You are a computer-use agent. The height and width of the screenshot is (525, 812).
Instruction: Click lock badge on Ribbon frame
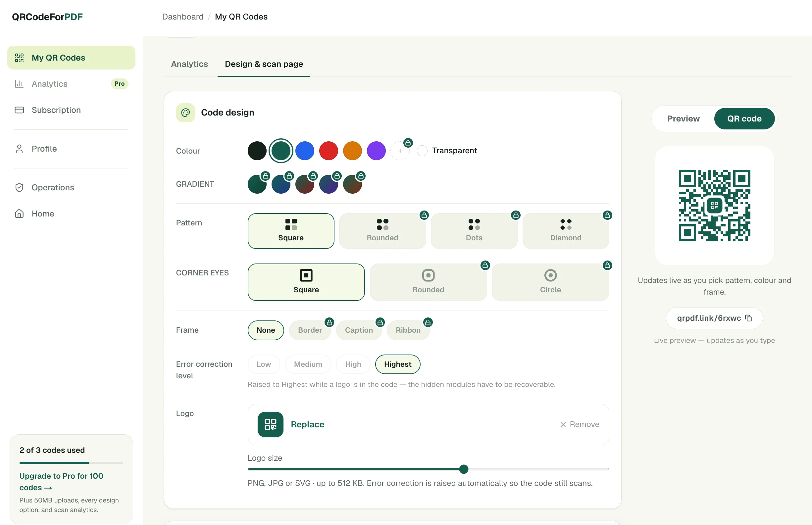(428, 322)
